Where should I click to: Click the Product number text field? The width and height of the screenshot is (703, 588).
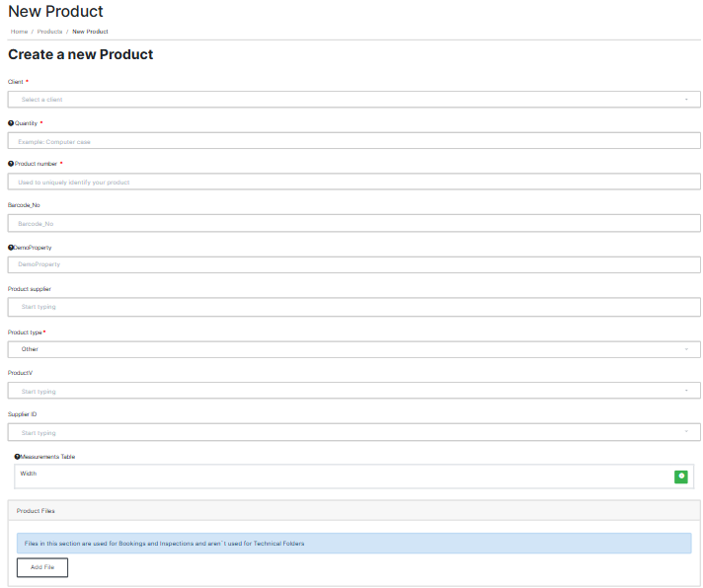[353, 183]
